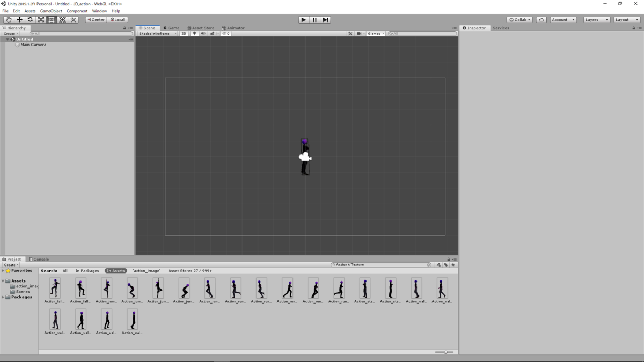Image resolution: width=644 pixels, height=362 pixels.
Task: Toggle scene lighting lightbulb icon
Action: [194, 34]
